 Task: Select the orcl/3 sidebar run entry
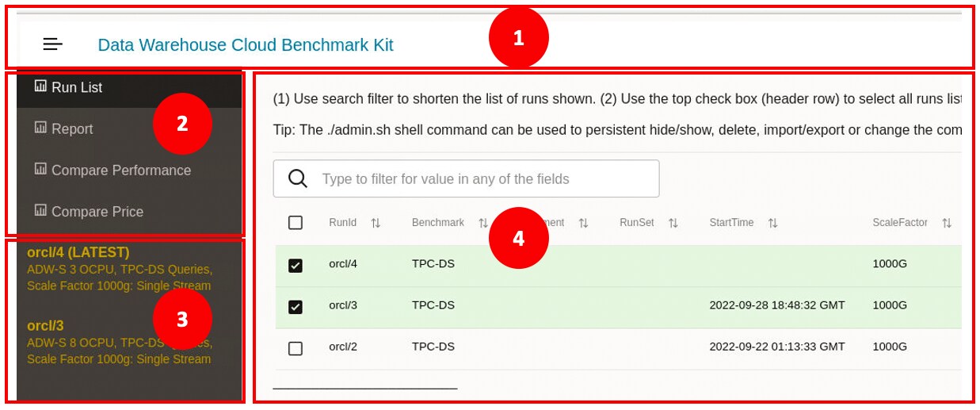point(45,326)
